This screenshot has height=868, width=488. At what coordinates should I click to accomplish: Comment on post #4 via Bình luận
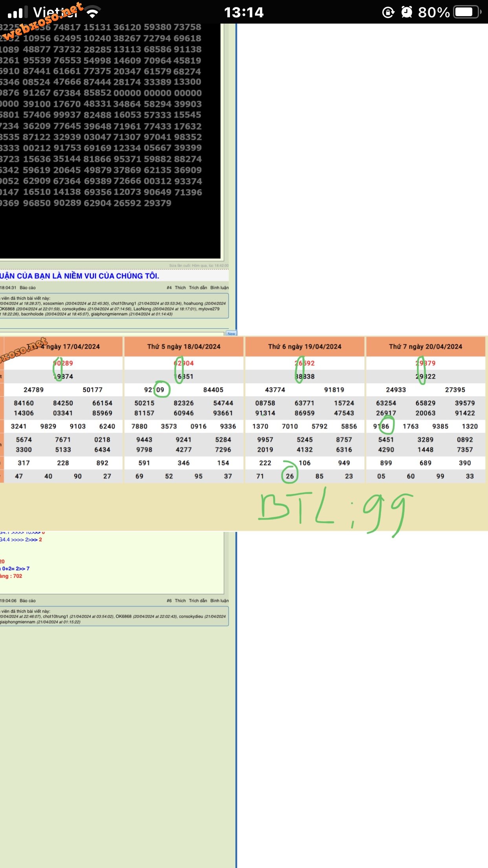(x=219, y=288)
